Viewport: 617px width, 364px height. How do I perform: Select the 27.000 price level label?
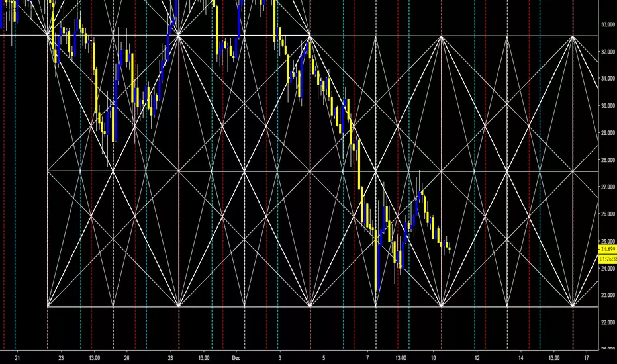(x=608, y=187)
